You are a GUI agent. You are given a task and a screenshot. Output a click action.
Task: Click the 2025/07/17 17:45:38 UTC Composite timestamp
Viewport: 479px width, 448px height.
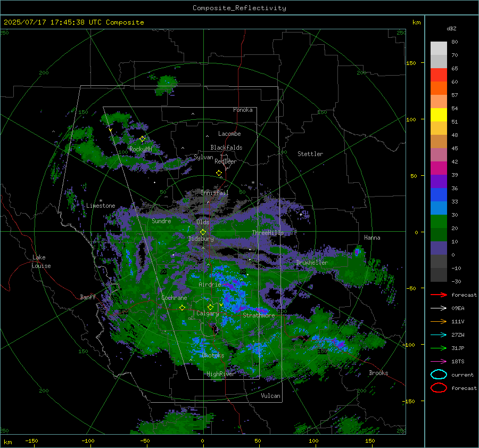[x=73, y=22]
